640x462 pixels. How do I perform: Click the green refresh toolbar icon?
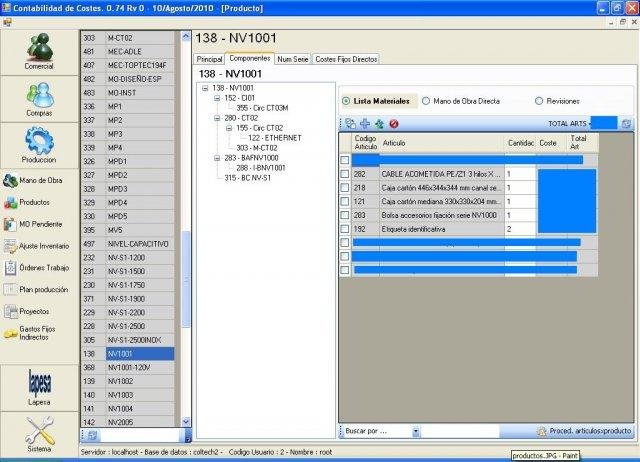379,124
